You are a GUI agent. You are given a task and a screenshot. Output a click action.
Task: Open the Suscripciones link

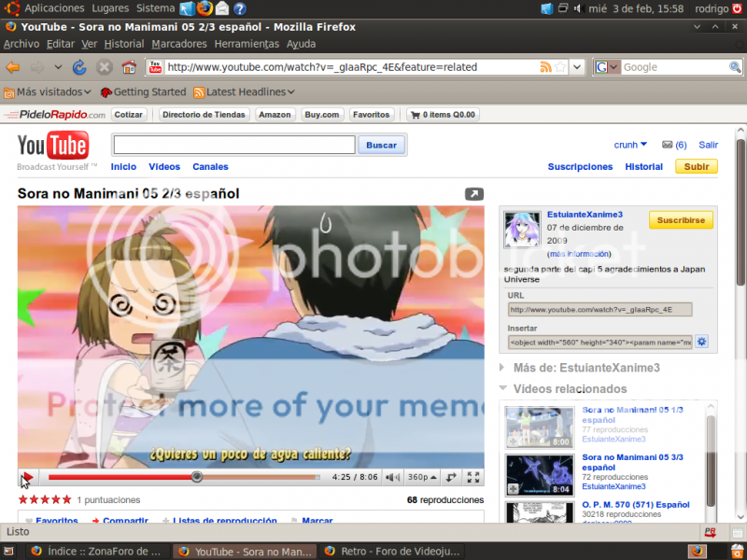580,167
